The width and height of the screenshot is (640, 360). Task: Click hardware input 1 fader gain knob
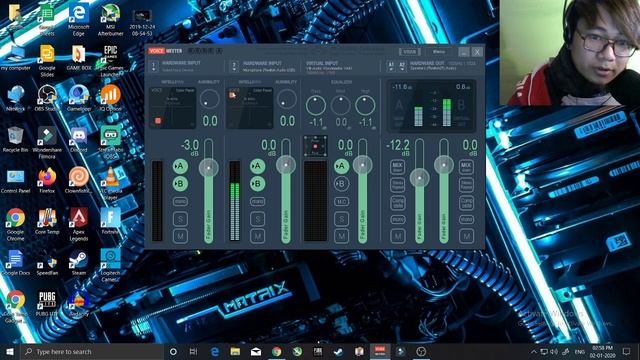point(209,167)
